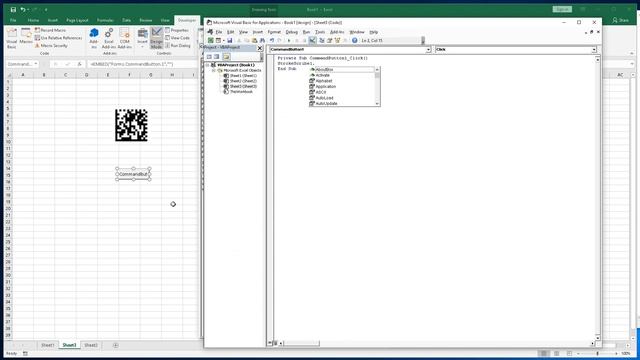Select the DataMatrix barcode image on sheet
Image resolution: width=640 pixels, height=360 pixels.
[131, 125]
